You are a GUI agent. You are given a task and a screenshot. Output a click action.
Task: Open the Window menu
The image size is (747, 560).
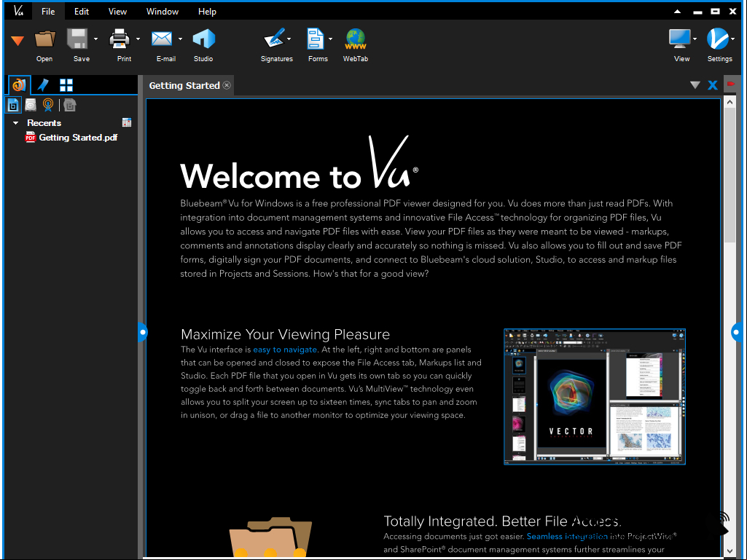162,12
